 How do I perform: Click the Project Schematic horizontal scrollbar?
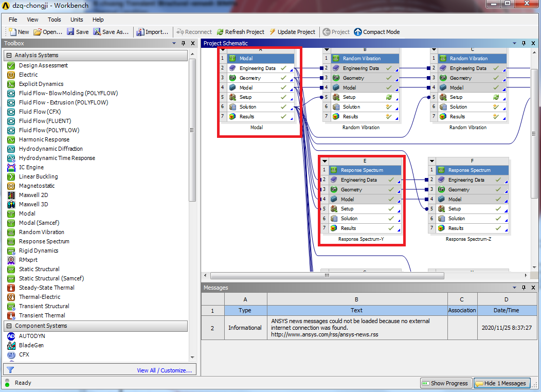pos(326,276)
